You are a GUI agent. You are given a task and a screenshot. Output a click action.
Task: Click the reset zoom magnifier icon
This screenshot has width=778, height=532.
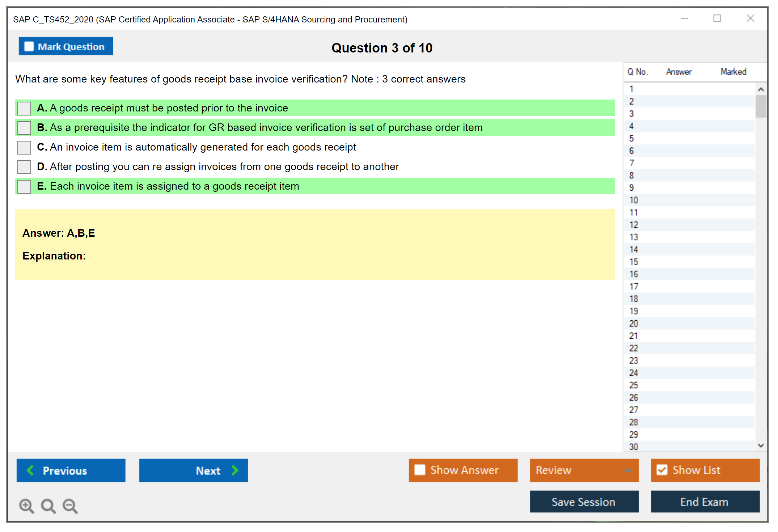(48, 506)
